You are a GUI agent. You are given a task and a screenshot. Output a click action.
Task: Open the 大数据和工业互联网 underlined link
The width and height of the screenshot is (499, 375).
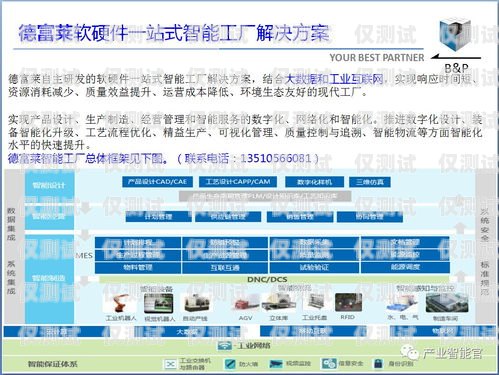(x=333, y=79)
